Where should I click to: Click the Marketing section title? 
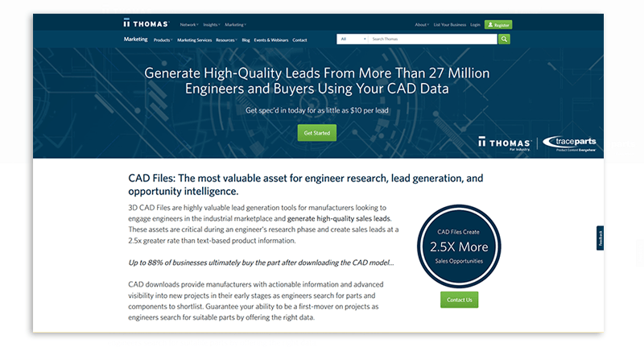pos(135,39)
